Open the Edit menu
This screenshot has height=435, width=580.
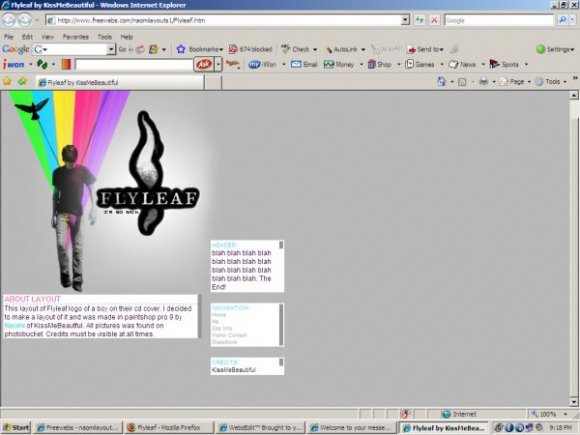click(x=27, y=37)
